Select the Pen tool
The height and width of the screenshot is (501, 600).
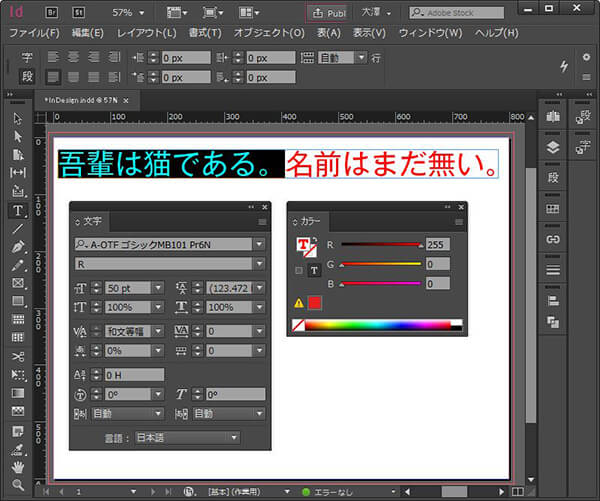click(x=18, y=247)
